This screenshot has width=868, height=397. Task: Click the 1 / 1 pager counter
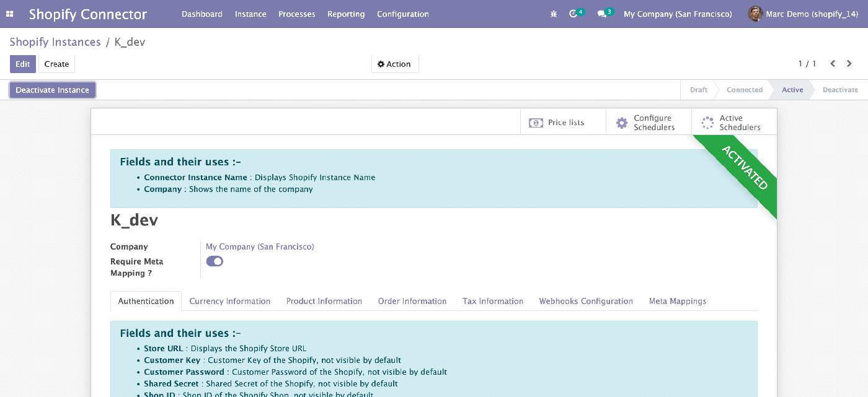point(807,64)
